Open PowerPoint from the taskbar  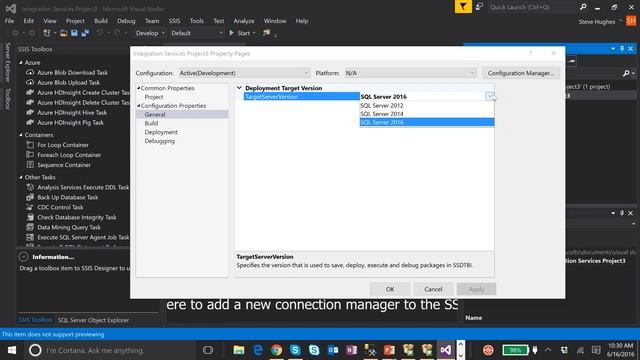[389, 350]
